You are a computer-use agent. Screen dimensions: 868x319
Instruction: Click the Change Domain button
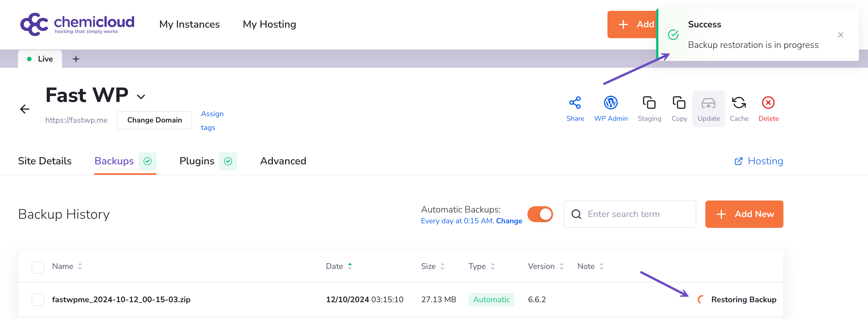point(154,120)
